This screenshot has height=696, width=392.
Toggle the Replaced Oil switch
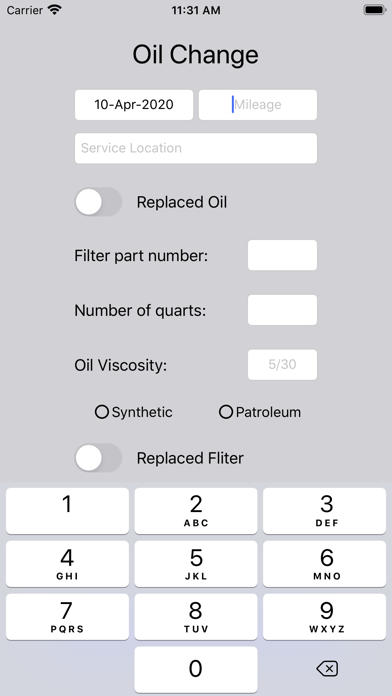[98, 202]
